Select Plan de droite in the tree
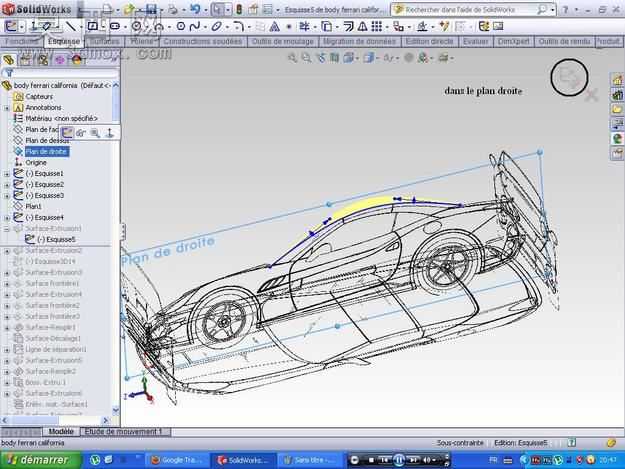The height and width of the screenshot is (469, 625). click(x=47, y=152)
